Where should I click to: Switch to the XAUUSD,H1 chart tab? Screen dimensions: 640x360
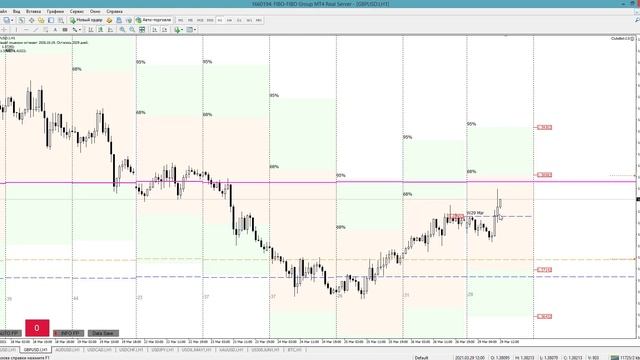(x=231, y=350)
